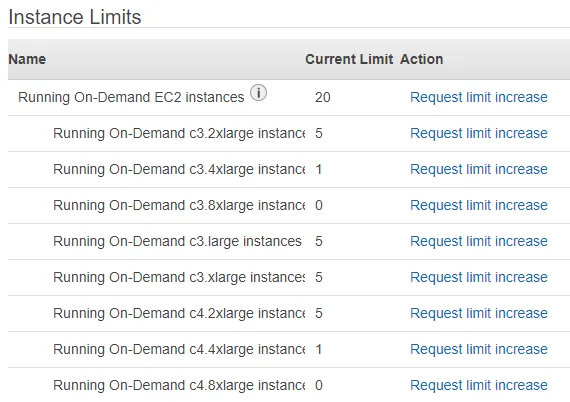Screen dimensions: 570x402
Task: Click limit value 5 in c3.large row
Action: [x=319, y=241]
